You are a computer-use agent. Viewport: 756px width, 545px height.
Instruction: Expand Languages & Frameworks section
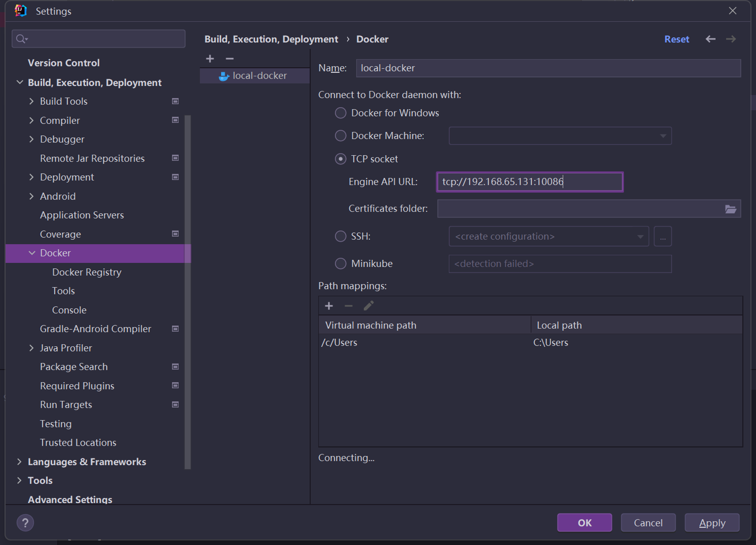[x=19, y=462]
